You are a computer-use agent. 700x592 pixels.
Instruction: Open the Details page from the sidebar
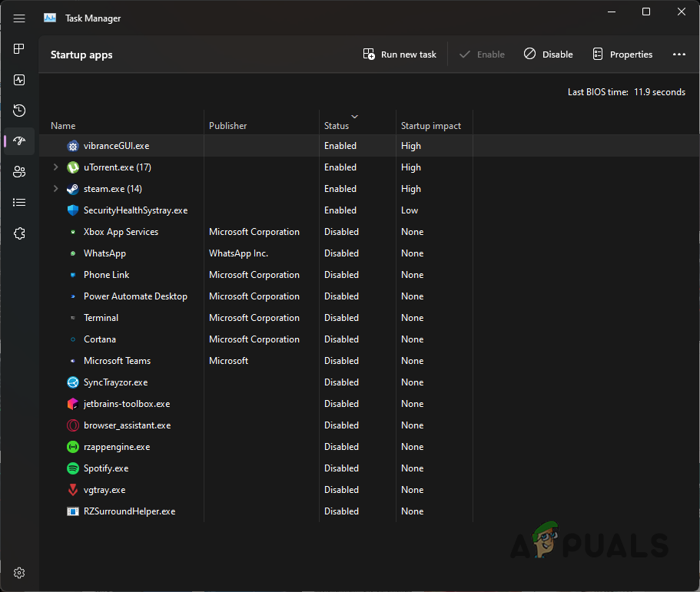pyautogui.click(x=18, y=202)
